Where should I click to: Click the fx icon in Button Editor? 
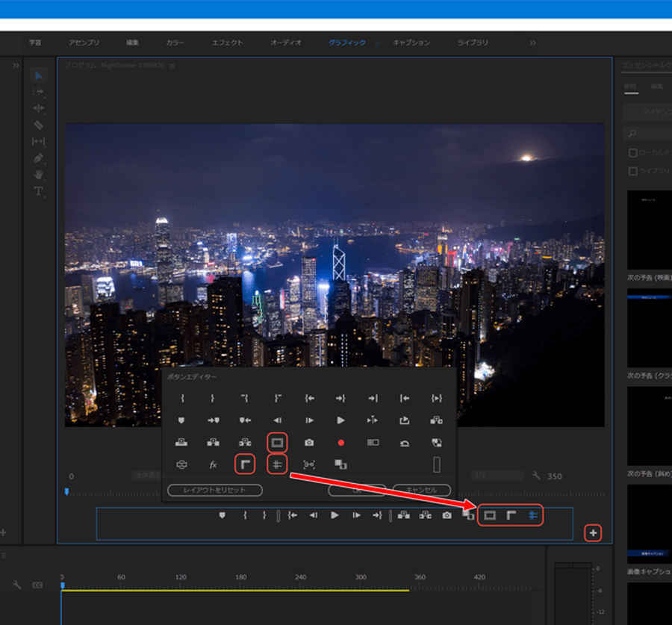coord(213,464)
